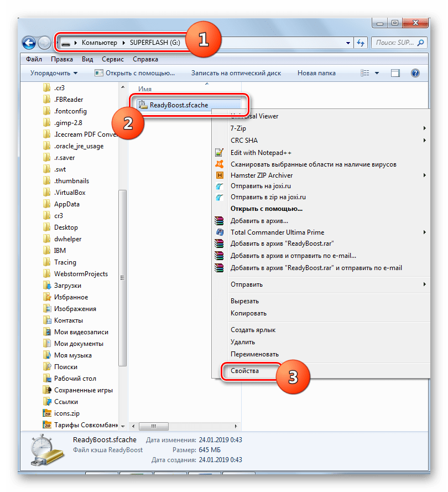Open view options dropdown arrow
This screenshot has height=492, width=448.
pos(377,73)
